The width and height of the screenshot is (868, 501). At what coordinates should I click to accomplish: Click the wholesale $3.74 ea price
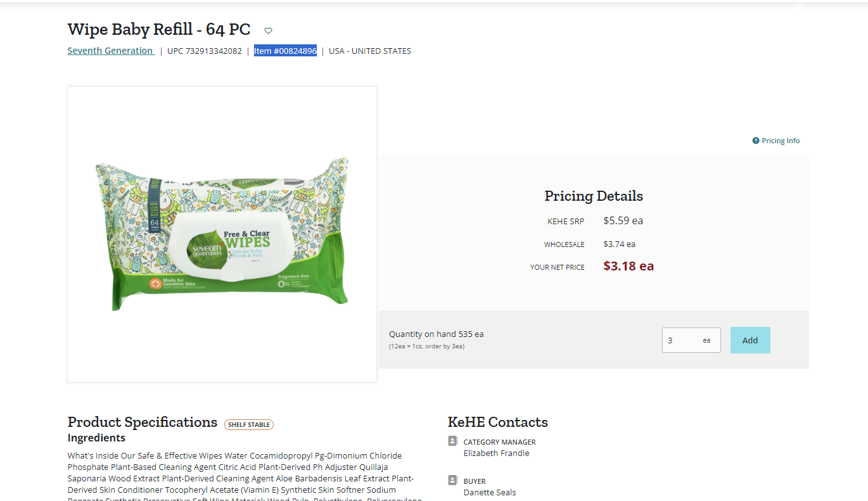[619, 244]
